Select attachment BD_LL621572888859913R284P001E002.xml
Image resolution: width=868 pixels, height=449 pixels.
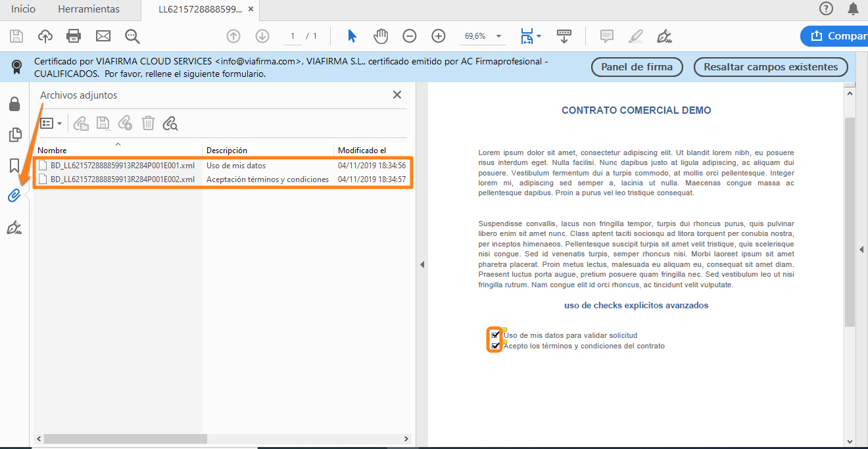point(122,179)
